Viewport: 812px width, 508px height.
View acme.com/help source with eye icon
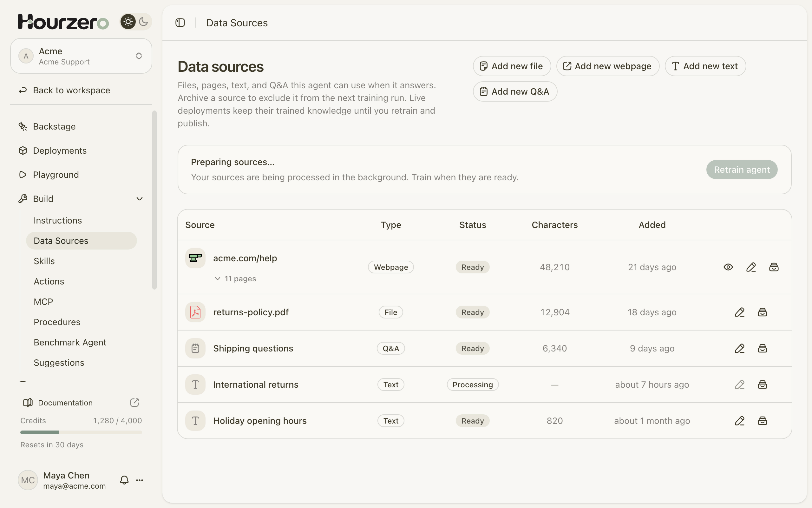pyautogui.click(x=728, y=267)
